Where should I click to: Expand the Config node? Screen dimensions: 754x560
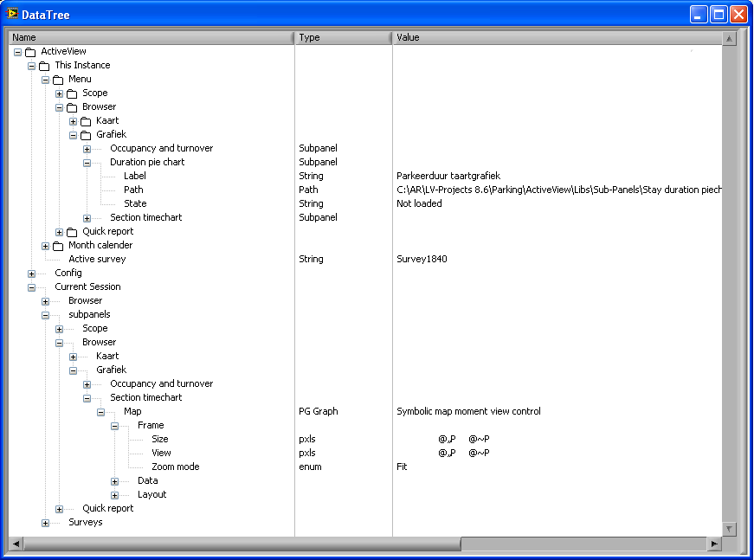tap(32, 274)
